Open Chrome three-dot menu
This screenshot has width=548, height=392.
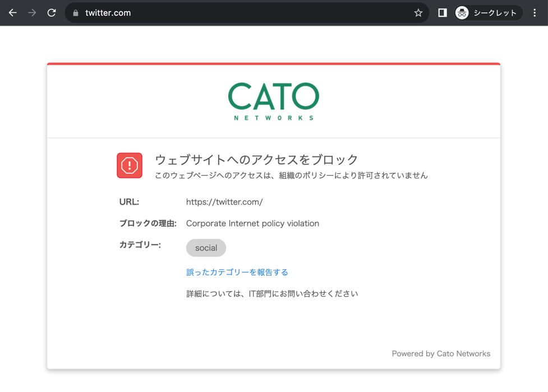535,13
